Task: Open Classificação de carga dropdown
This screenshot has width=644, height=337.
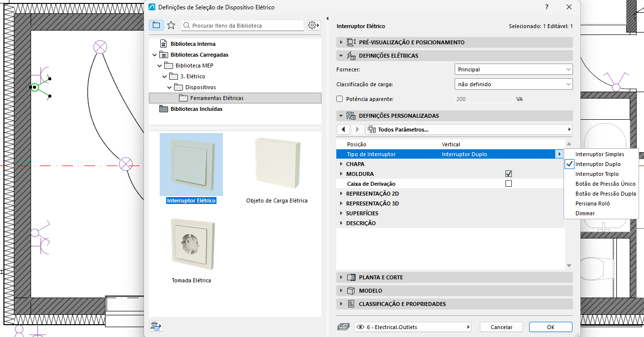Action: coord(513,84)
